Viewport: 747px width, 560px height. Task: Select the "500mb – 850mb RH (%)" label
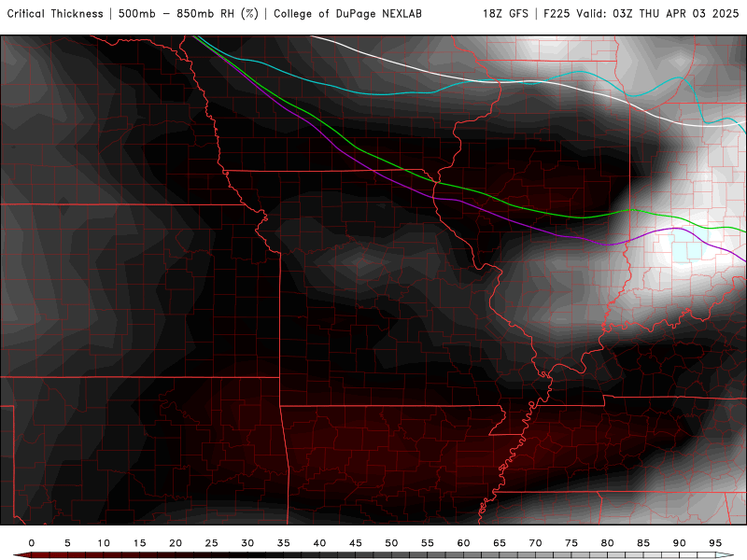point(189,14)
